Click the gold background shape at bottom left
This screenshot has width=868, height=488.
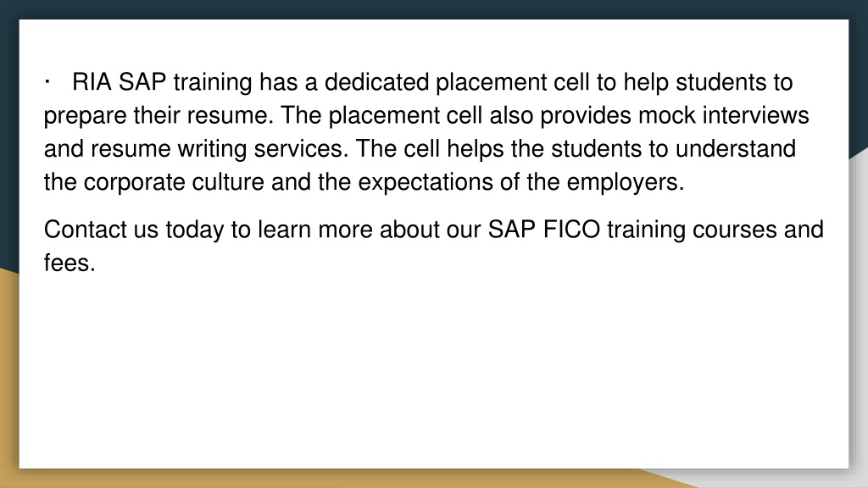coord(8,376)
